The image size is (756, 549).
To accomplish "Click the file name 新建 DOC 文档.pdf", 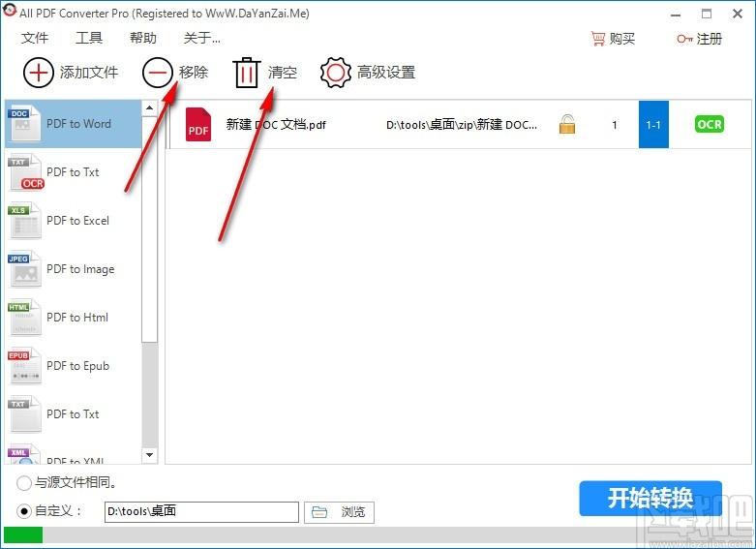I will coord(276,125).
